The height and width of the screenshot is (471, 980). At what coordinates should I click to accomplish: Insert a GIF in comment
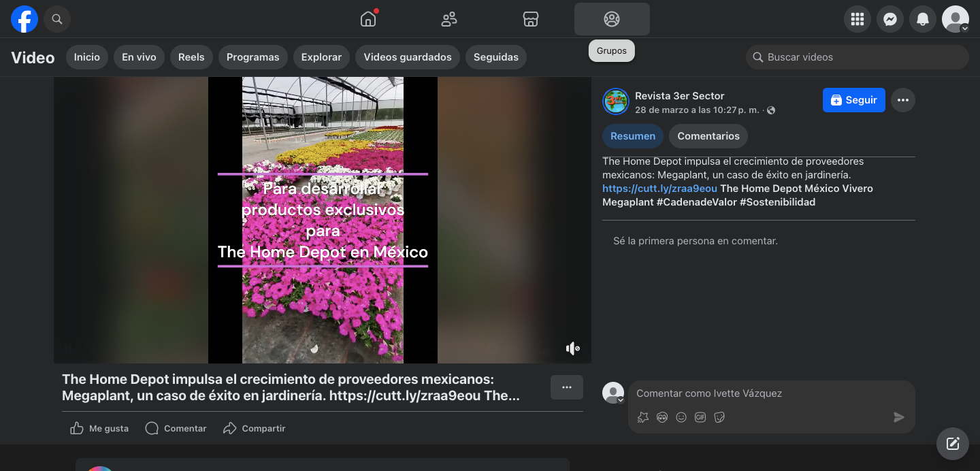pyautogui.click(x=700, y=417)
